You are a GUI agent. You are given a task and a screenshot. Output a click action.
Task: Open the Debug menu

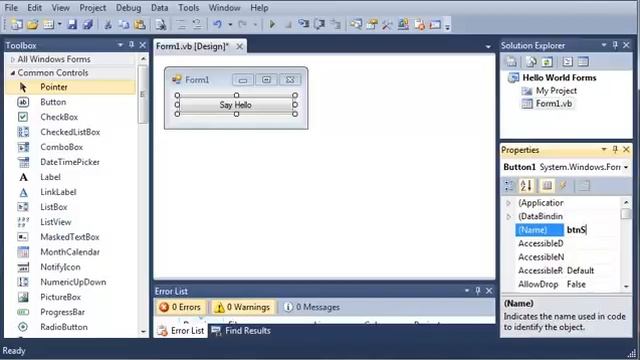(x=128, y=7)
